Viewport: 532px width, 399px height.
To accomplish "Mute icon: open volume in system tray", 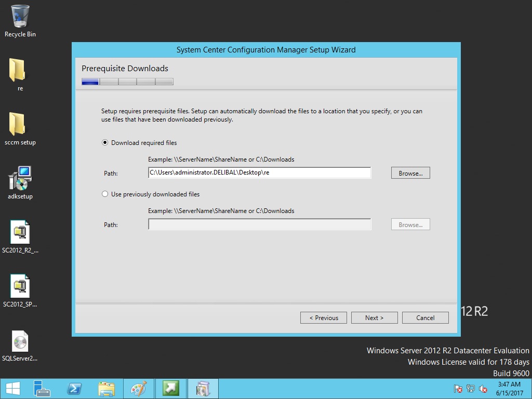I will pos(483,389).
